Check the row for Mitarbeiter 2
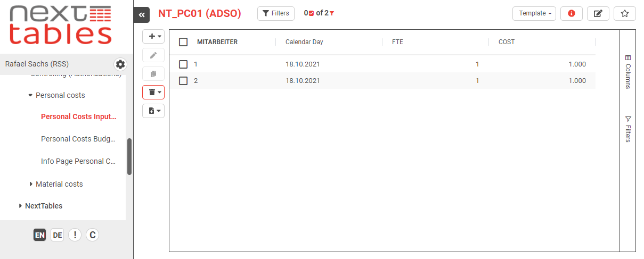644x259 pixels. [183, 81]
